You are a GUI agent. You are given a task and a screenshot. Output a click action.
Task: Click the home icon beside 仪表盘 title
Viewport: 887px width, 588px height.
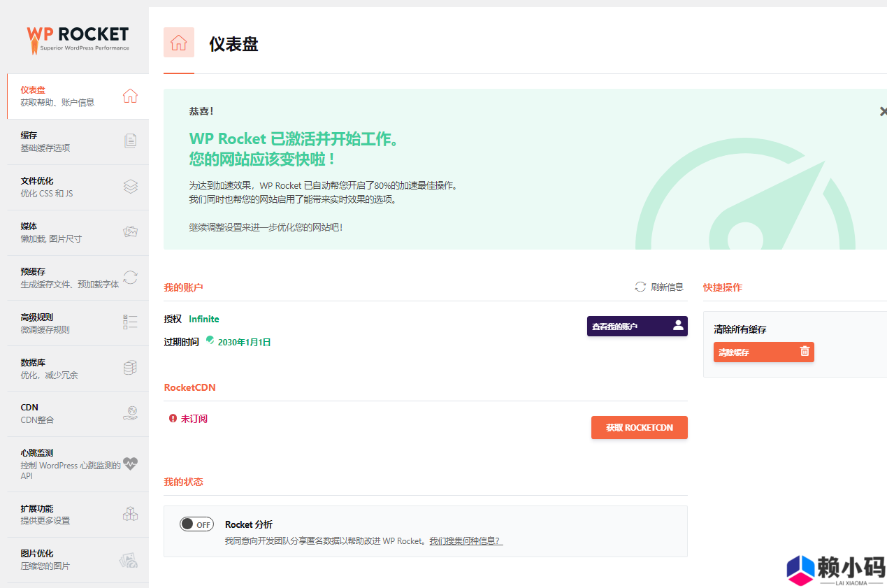tap(178, 43)
